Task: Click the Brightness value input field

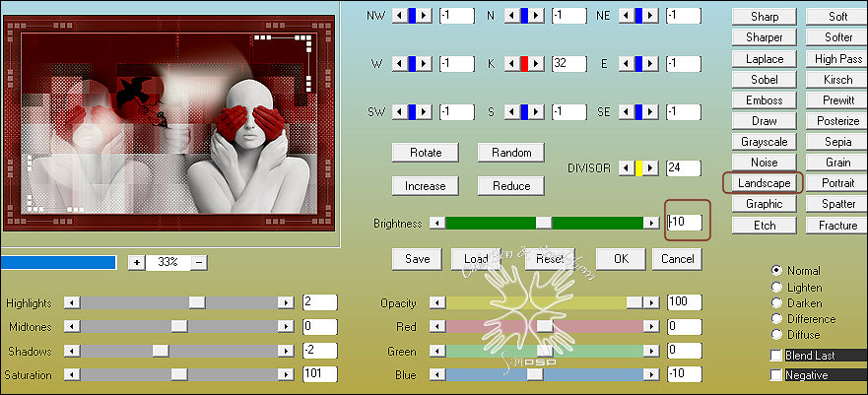Action: (x=688, y=223)
